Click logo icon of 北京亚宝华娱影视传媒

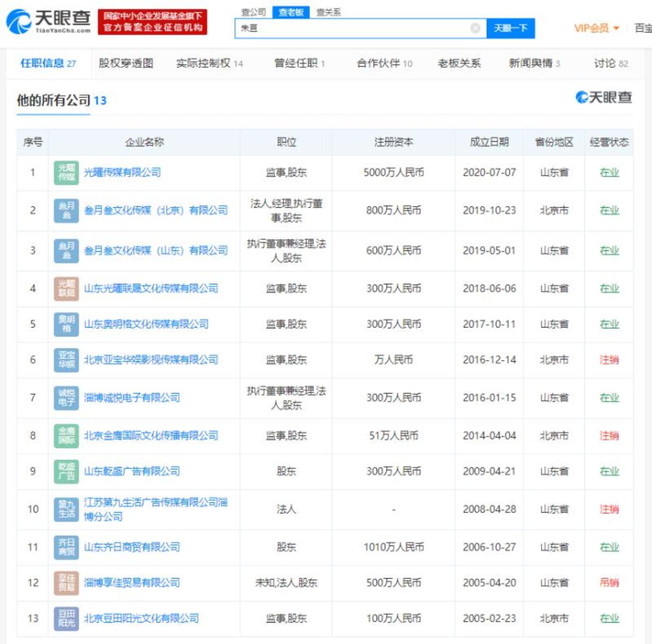tap(66, 360)
